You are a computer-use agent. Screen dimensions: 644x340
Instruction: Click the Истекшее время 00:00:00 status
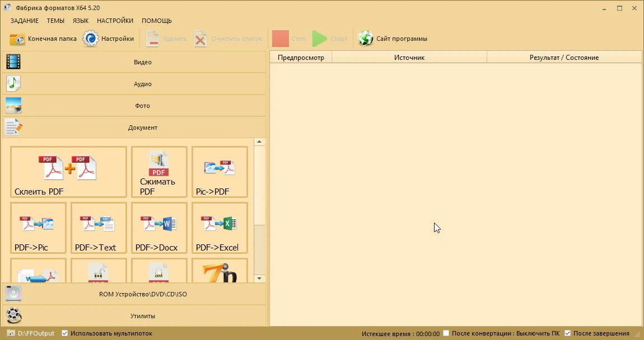tap(400, 334)
